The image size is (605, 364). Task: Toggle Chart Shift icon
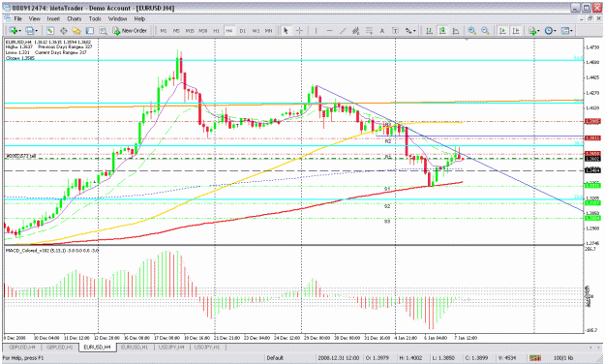coord(516,30)
